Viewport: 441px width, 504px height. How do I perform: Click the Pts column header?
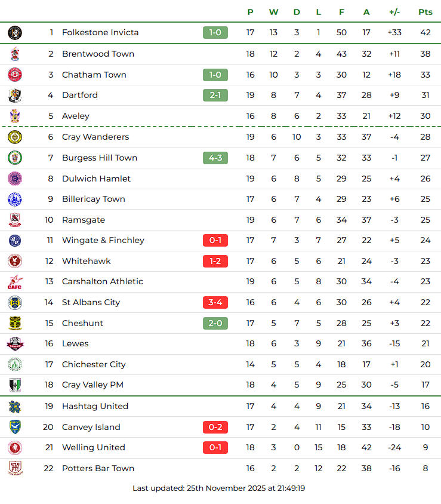tap(425, 12)
